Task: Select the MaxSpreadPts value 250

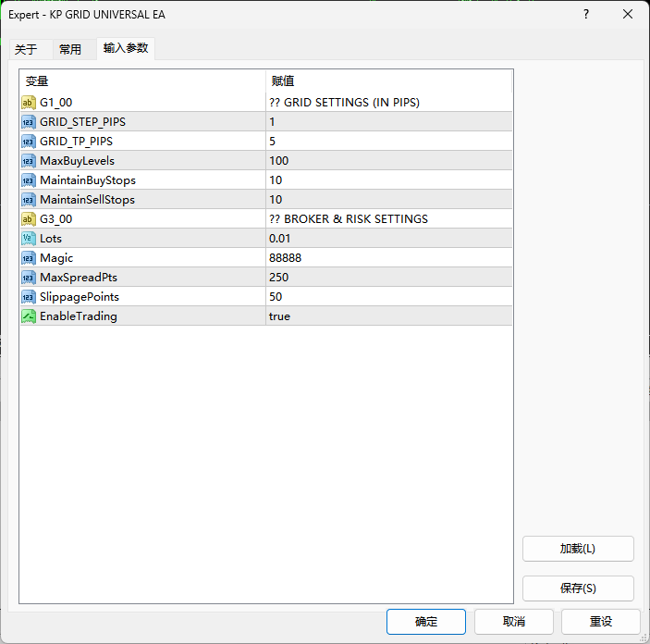Action: pos(388,278)
